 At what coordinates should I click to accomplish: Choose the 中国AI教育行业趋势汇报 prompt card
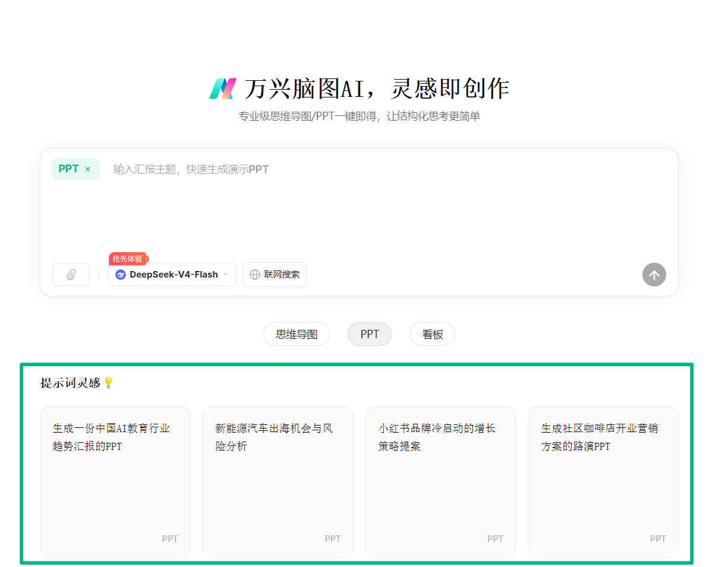pos(115,482)
